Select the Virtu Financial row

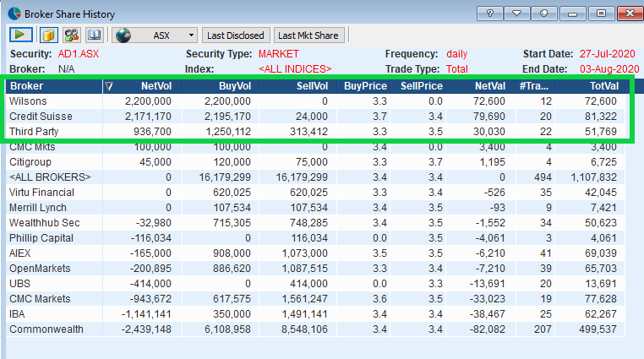(315, 192)
